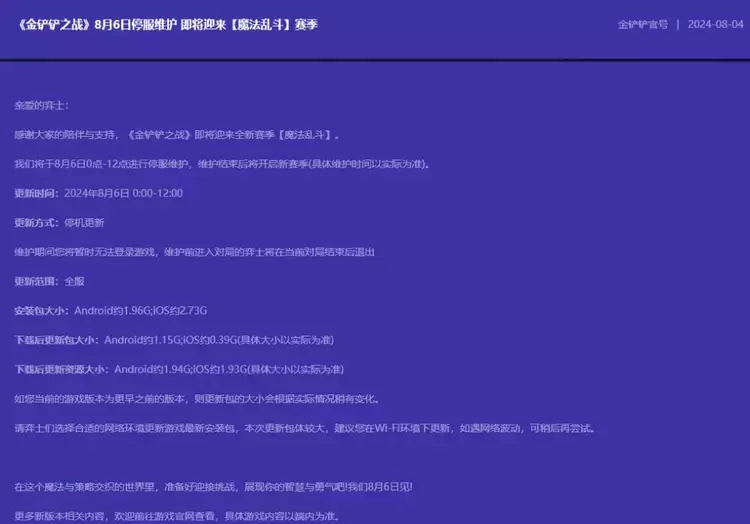Click the 安装包大小 label
This screenshot has width=750, height=524.
(x=42, y=311)
